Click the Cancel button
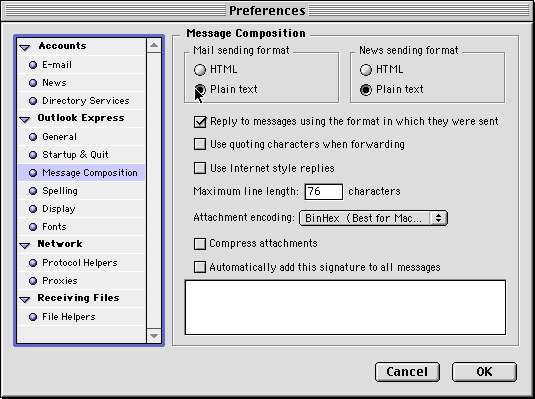 pyautogui.click(x=407, y=372)
